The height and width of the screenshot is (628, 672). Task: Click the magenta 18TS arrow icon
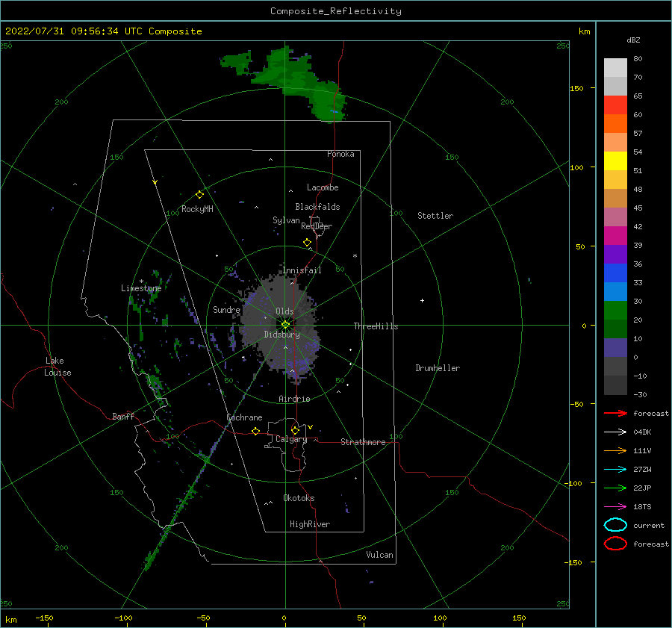point(615,507)
